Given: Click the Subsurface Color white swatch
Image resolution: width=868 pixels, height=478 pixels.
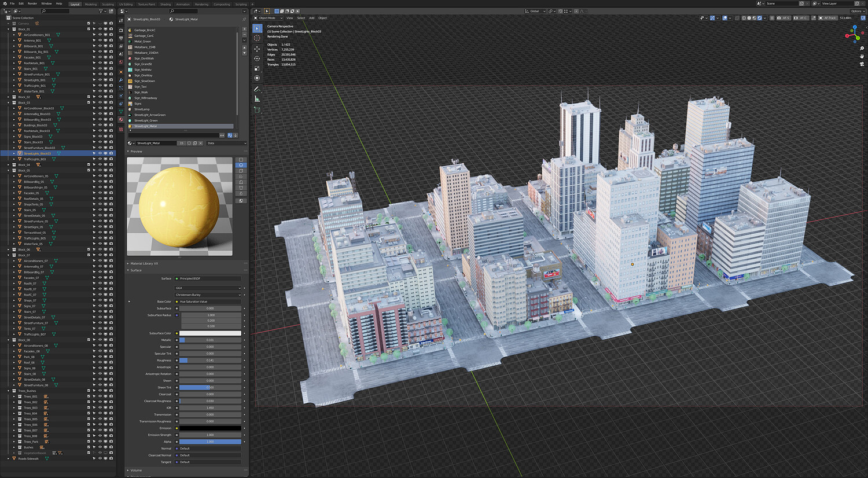Looking at the screenshot, I should tap(210, 333).
